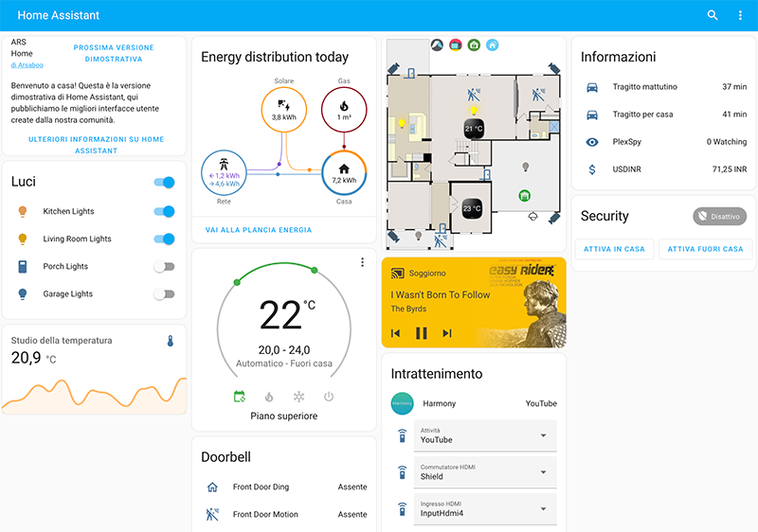The width and height of the screenshot is (758, 532).
Task: Open the Front Door Ding row
Action: tap(283, 488)
